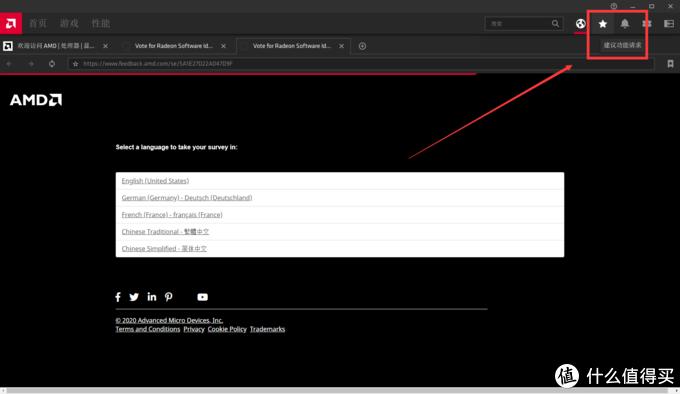
Task: Open the bookmarks icon right of the address bar
Action: pos(670,64)
